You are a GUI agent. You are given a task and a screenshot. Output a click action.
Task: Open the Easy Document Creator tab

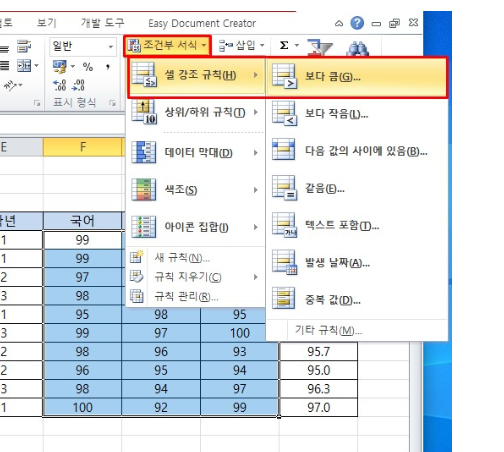coord(202,23)
